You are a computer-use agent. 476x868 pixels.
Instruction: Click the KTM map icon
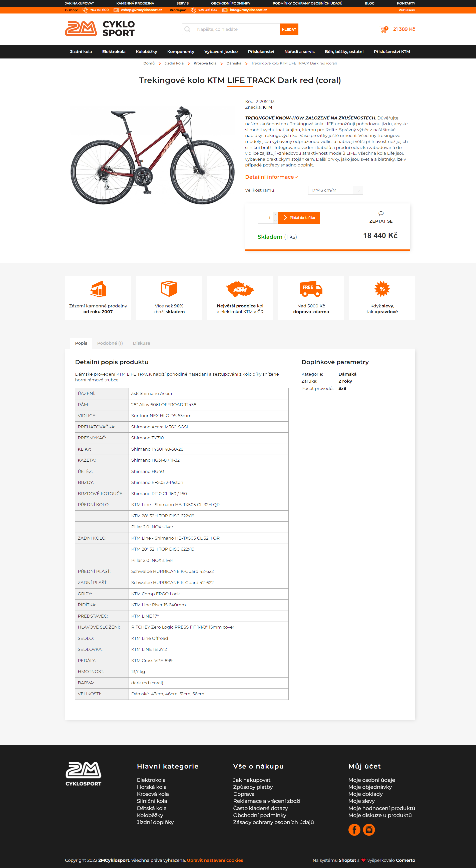pos(240,289)
